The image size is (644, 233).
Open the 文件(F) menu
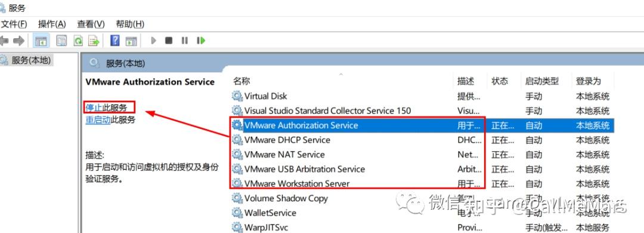click(x=14, y=24)
